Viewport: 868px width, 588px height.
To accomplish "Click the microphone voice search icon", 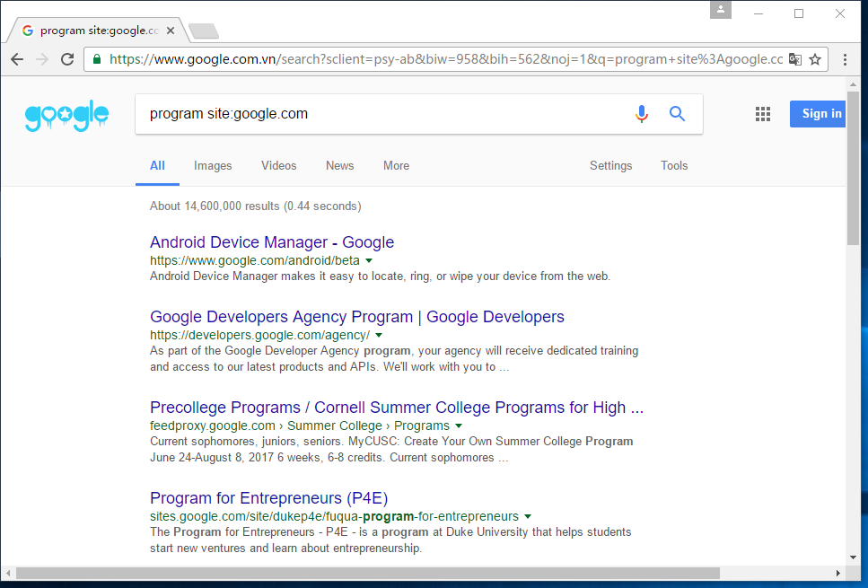I will click(642, 113).
